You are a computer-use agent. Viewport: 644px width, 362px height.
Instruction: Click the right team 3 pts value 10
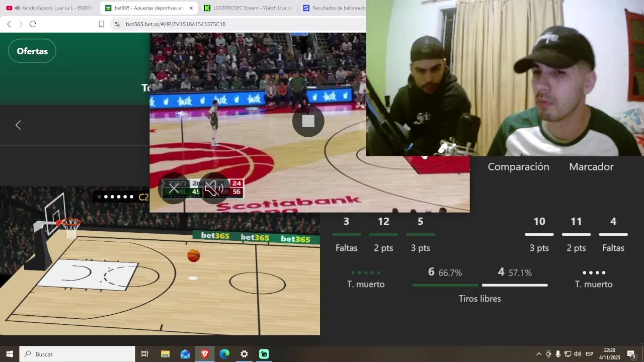539,221
